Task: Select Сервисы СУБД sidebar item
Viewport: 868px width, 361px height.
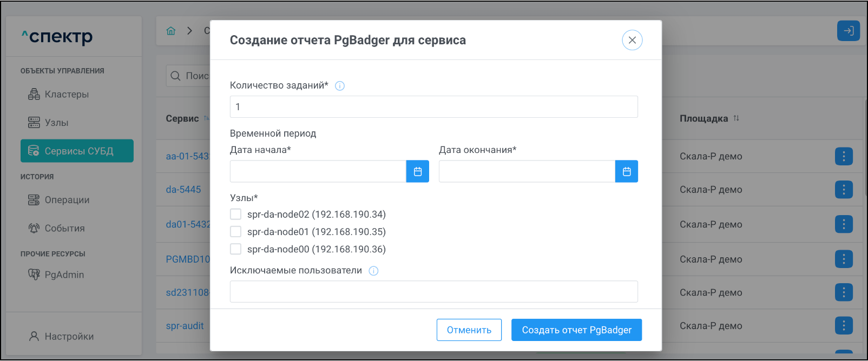Action: coord(77,151)
